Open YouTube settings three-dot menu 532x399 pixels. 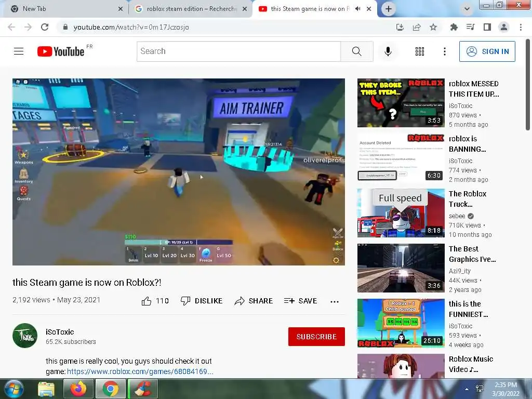click(445, 51)
